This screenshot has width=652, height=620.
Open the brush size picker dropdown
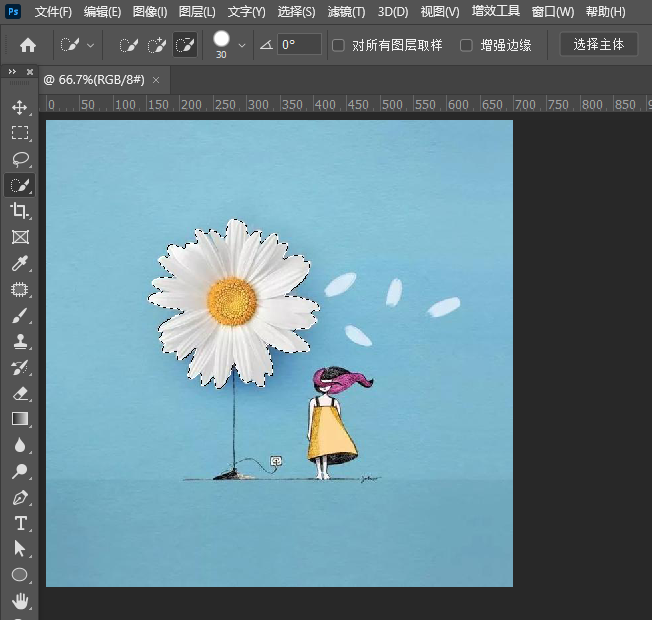click(x=242, y=45)
